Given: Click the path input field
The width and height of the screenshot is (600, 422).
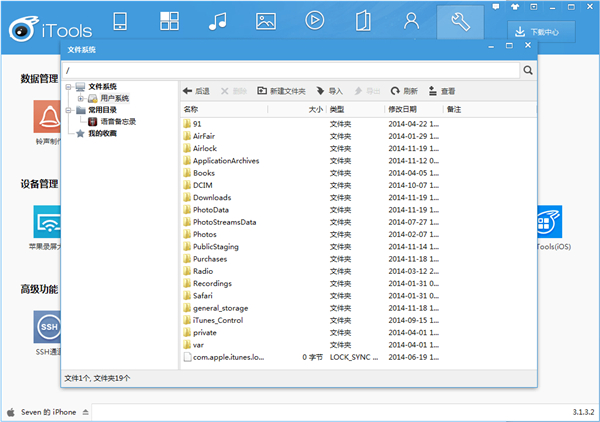Looking at the screenshot, I should 290,71.
